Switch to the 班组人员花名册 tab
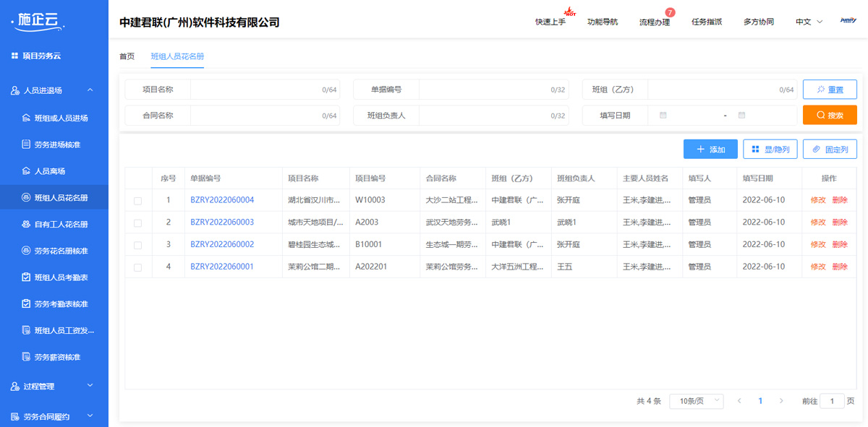The height and width of the screenshot is (427, 868). tap(177, 56)
